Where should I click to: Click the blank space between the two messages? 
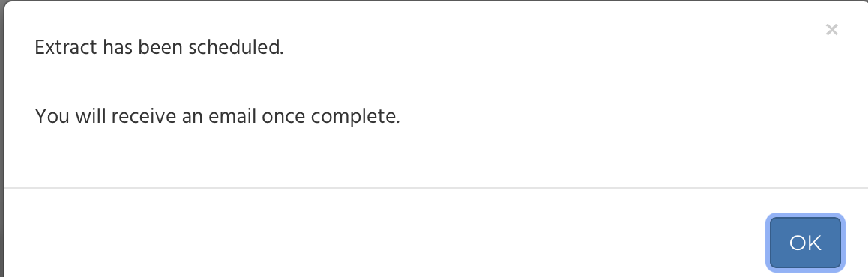(x=221, y=82)
